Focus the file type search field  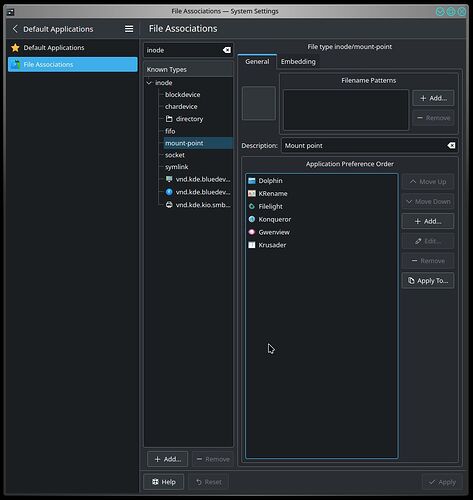click(183, 50)
